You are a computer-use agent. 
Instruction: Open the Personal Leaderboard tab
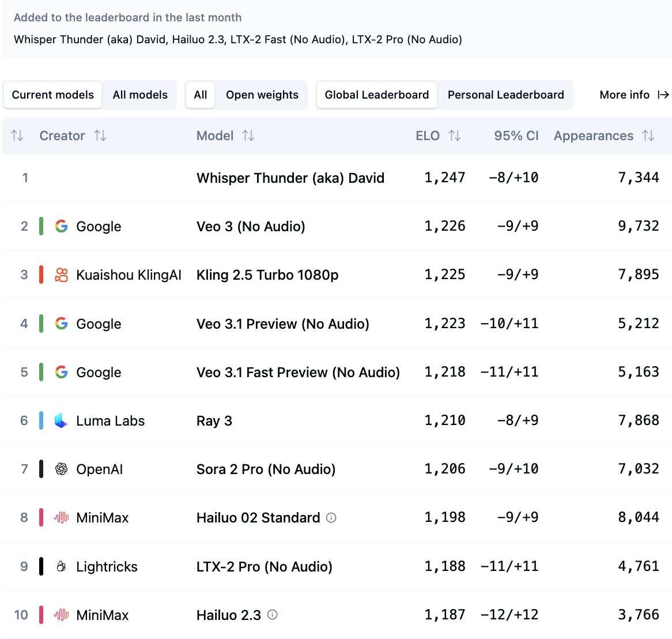pyautogui.click(x=505, y=95)
